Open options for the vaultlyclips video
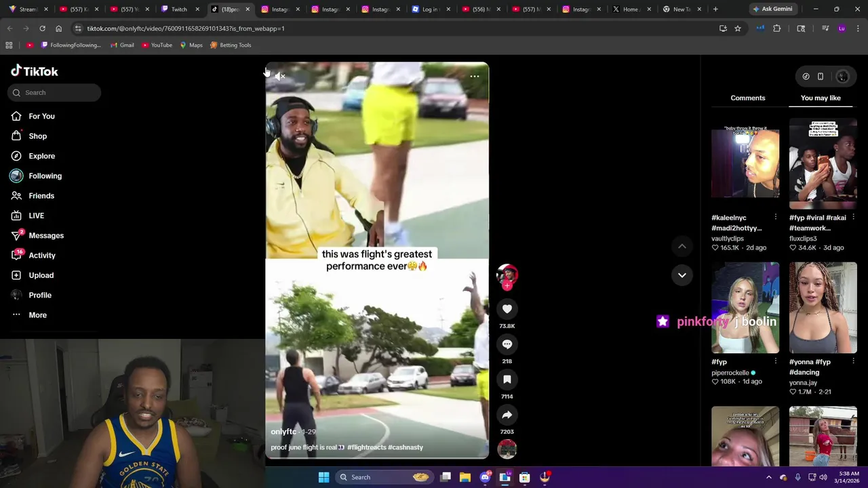 pyautogui.click(x=776, y=218)
